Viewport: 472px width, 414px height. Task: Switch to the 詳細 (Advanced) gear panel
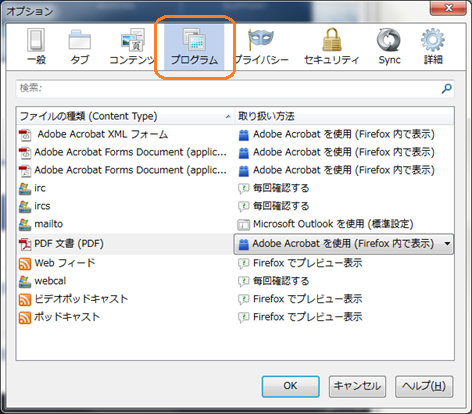pyautogui.click(x=433, y=47)
